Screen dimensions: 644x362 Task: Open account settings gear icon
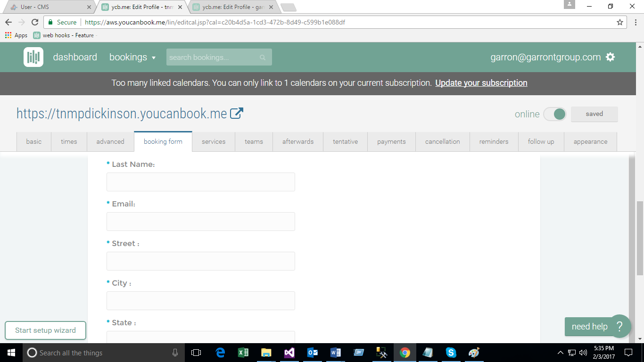point(611,57)
